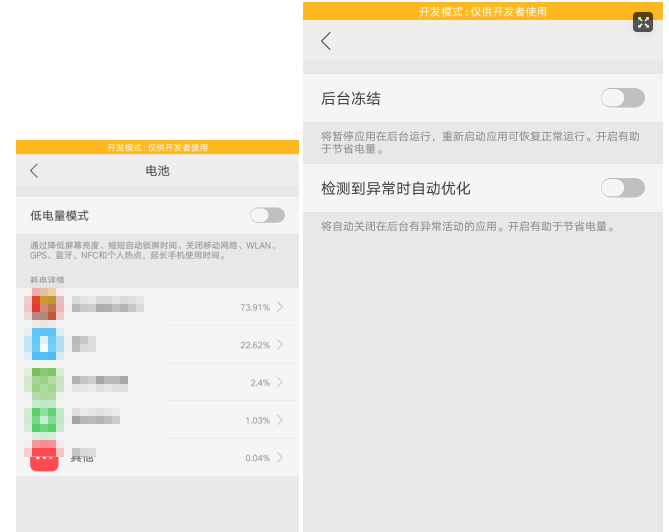Turn on the 后台冻结 toggle
This screenshot has height=532, width=669.
coord(622,98)
